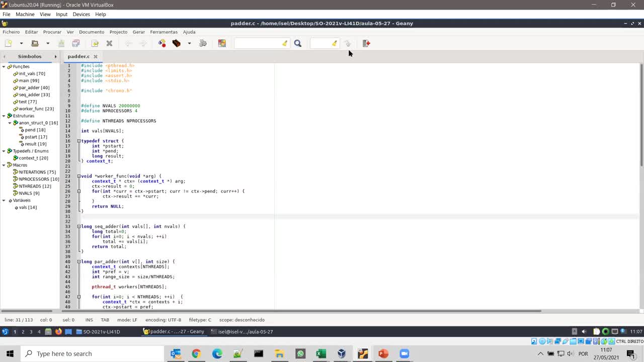Screen dimensions: 644x362
Task: Click the Save file toolbar icon
Action: coord(61,43)
